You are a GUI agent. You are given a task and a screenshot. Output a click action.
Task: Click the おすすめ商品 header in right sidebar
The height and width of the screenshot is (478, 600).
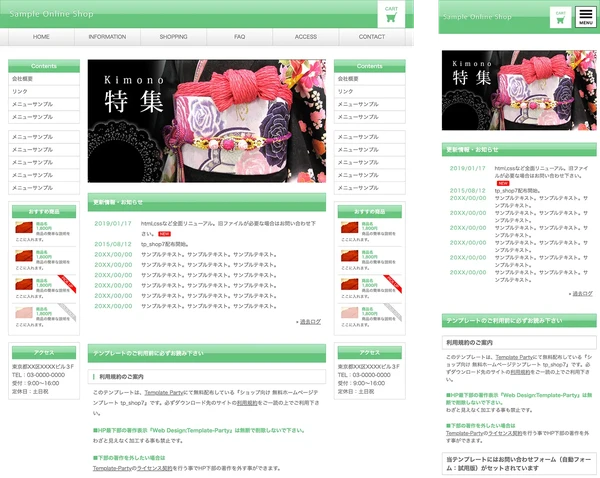point(370,211)
